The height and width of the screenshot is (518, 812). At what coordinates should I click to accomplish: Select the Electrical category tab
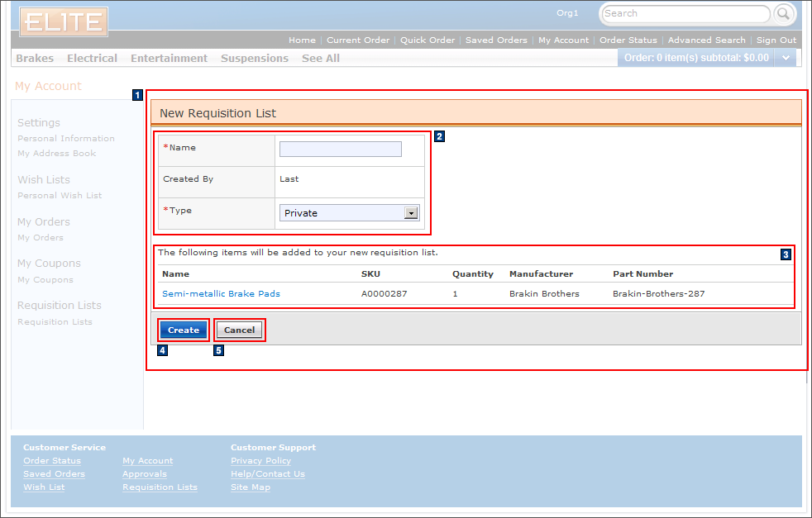click(92, 58)
